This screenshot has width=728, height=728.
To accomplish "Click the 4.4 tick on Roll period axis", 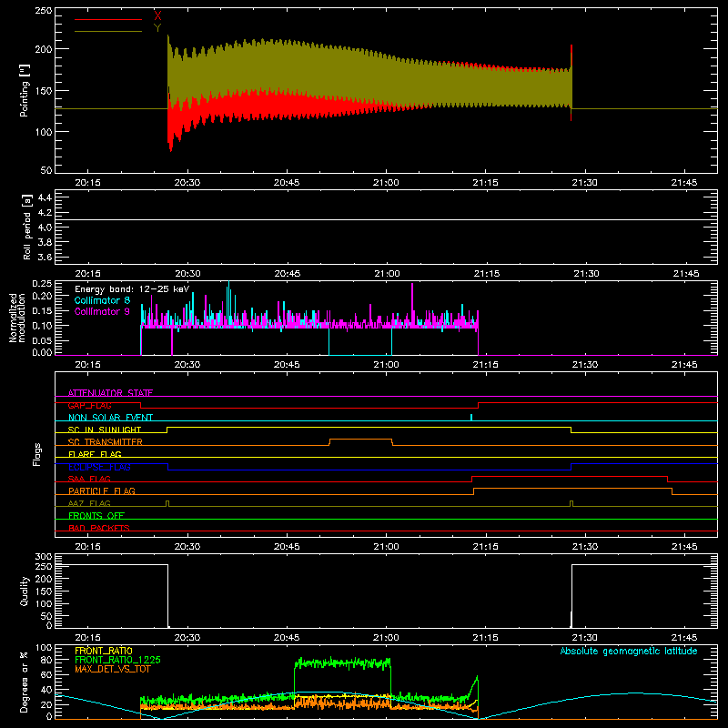I will click(45, 197).
